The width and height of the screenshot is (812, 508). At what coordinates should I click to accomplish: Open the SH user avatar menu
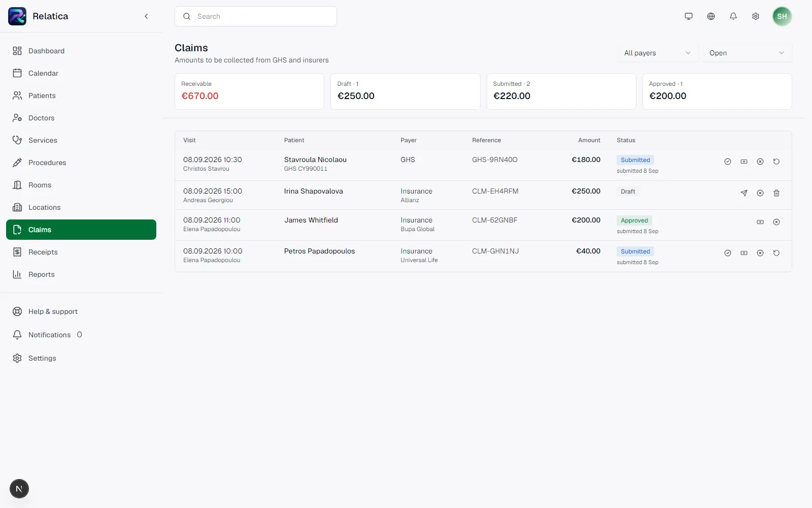pos(782,16)
